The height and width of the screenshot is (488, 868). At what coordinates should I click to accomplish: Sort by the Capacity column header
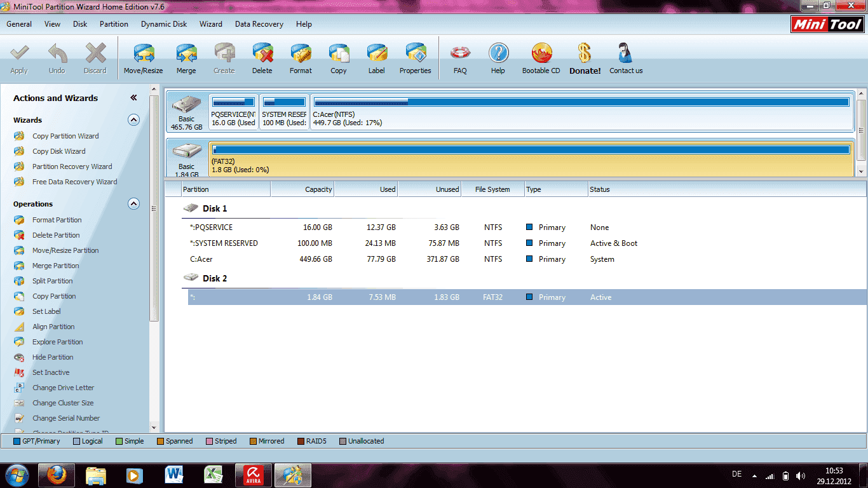click(x=302, y=189)
